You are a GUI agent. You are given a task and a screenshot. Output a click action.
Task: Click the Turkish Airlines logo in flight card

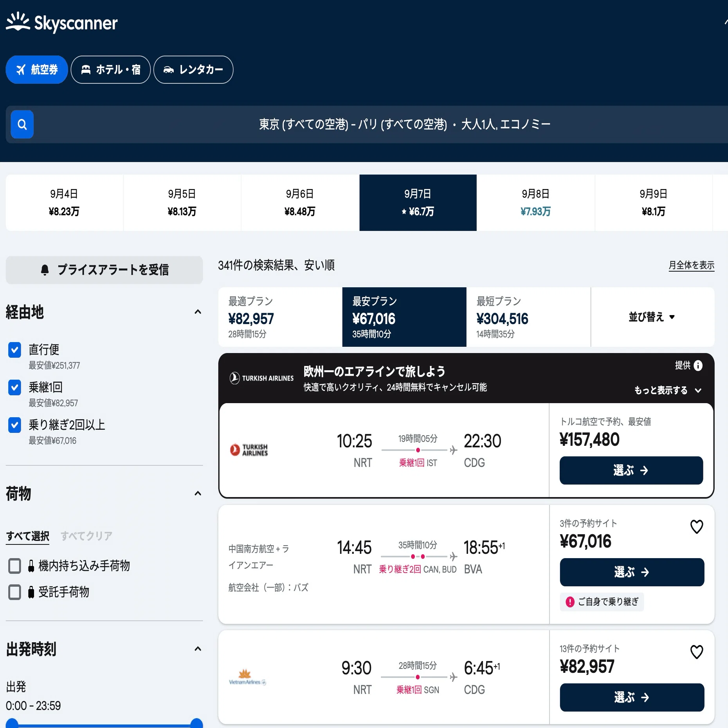pyautogui.click(x=249, y=450)
